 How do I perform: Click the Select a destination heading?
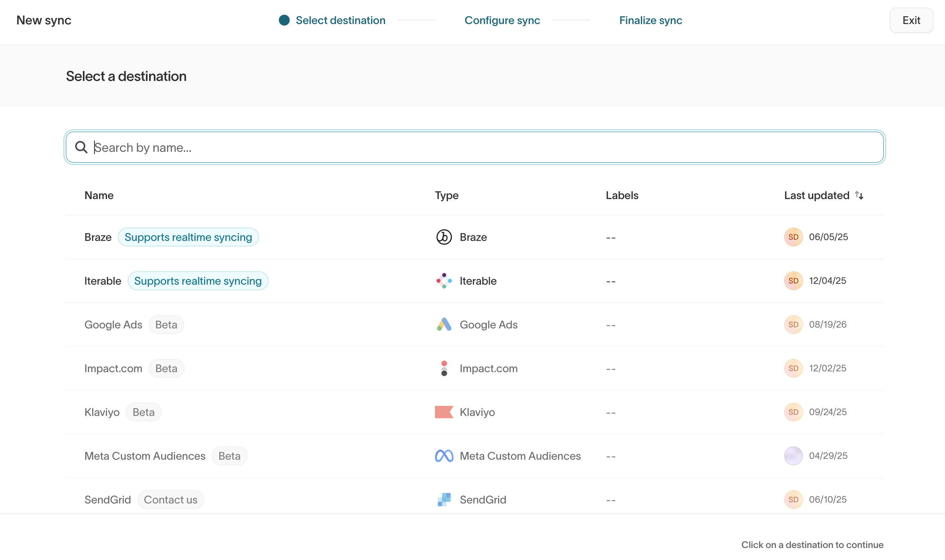[x=126, y=76]
